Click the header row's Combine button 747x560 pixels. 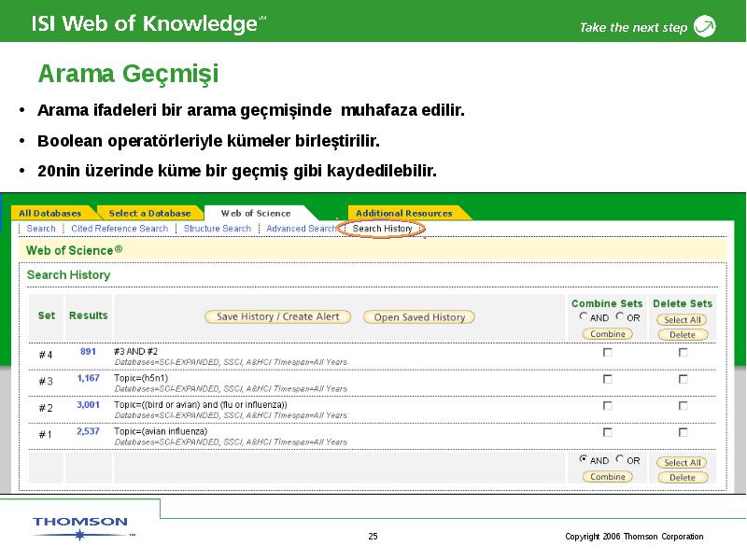click(608, 334)
